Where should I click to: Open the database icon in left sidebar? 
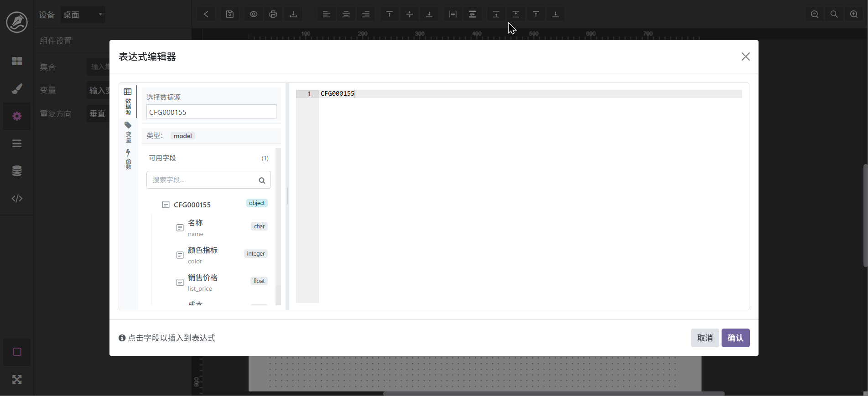[17, 171]
